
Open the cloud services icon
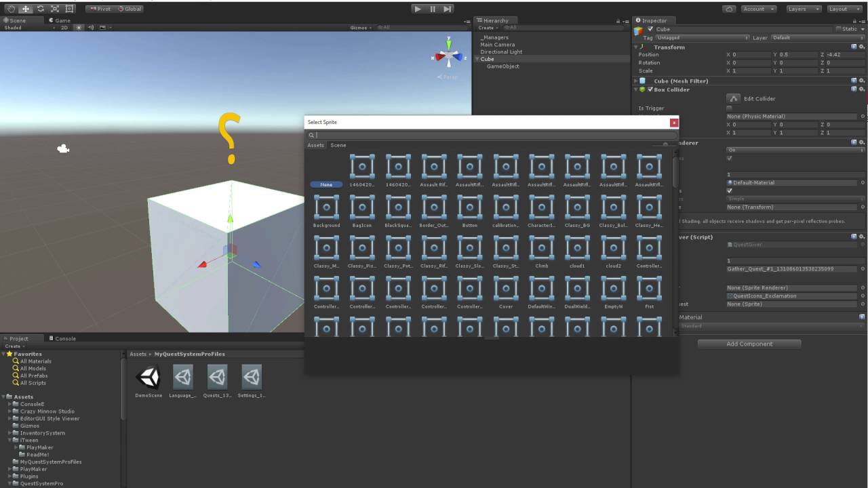point(729,9)
